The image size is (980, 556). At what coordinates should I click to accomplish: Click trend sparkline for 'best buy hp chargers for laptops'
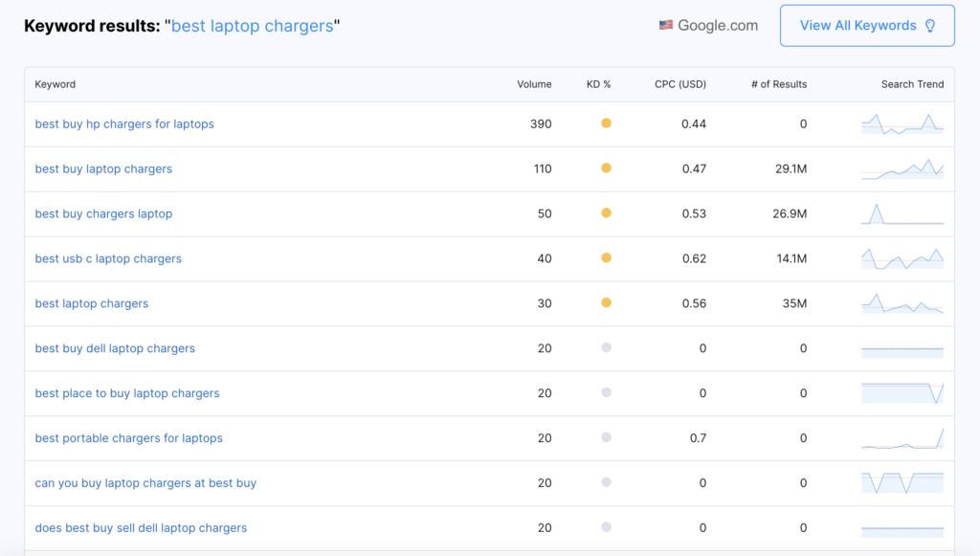[902, 124]
